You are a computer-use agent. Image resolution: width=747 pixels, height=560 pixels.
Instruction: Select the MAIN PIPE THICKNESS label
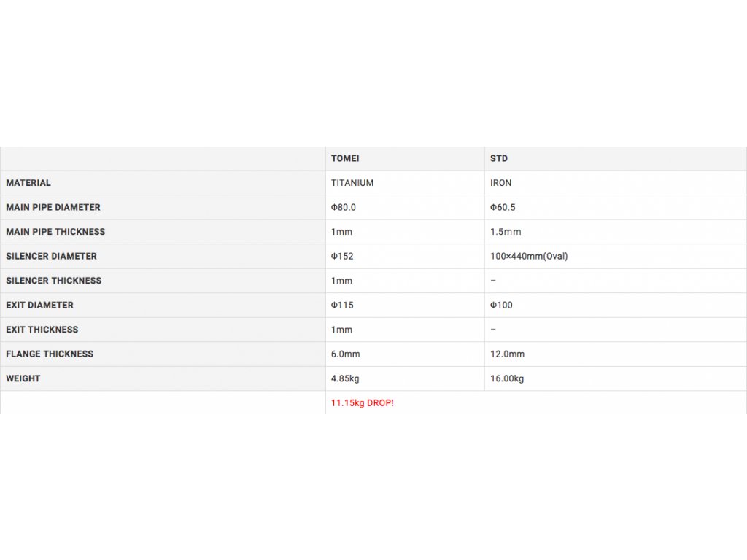pos(55,232)
